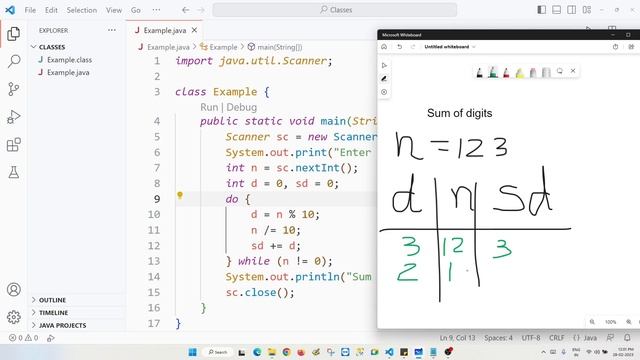Screen dimensions: 640x360
Task: Open the File menu
Action: 30,10
